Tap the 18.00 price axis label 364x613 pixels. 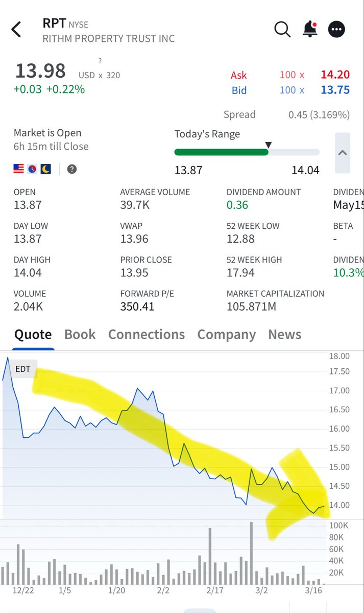pyautogui.click(x=339, y=356)
